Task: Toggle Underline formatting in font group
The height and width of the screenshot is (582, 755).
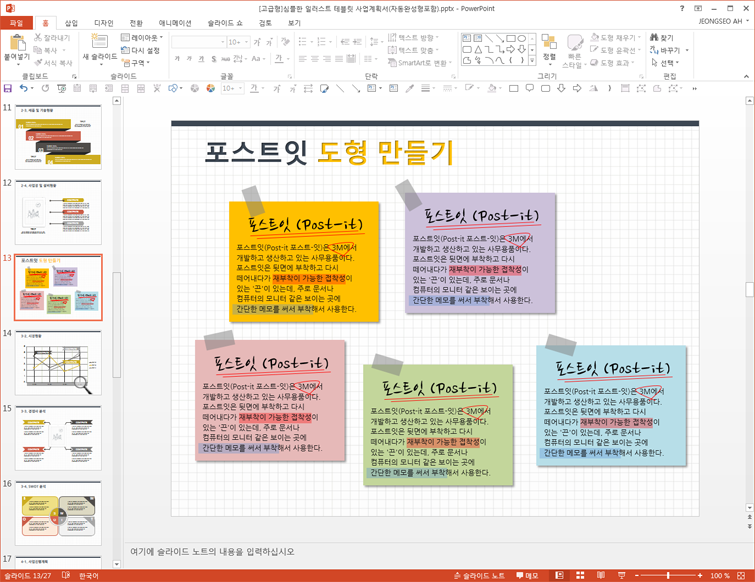Action: coord(201,59)
